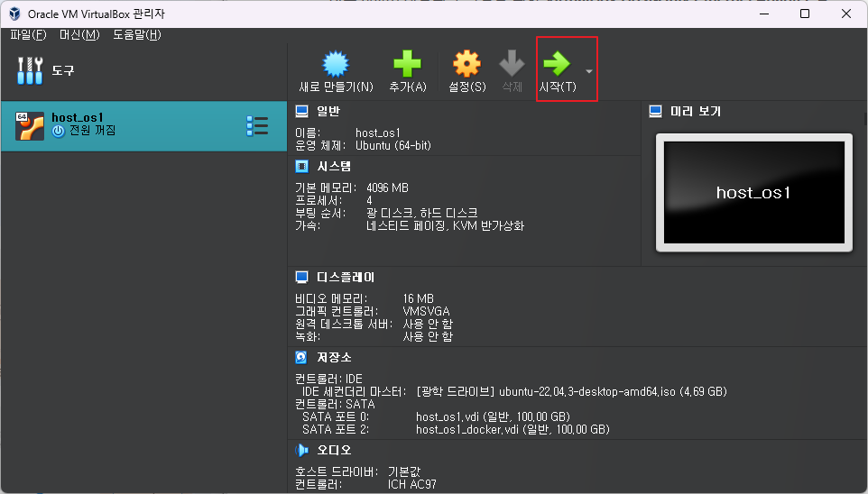868x494 pixels.
Task: Click the video memory value 16 MB
Action: point(419,298)
